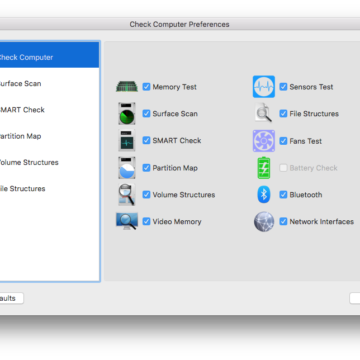The width and height of the screenshot is (360, 360).
Task: Uncheck the Bluetooth checkbox
Action: (x=283, y=195)
